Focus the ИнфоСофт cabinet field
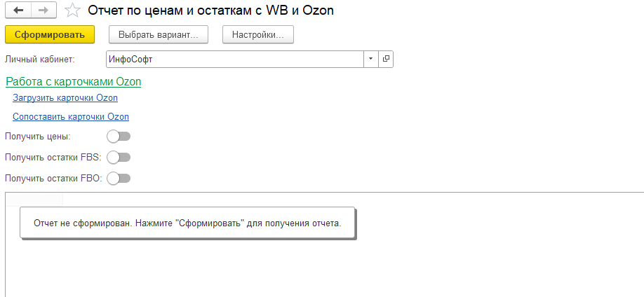The width and height of the screenshot is (644, 297). (235, 59)
